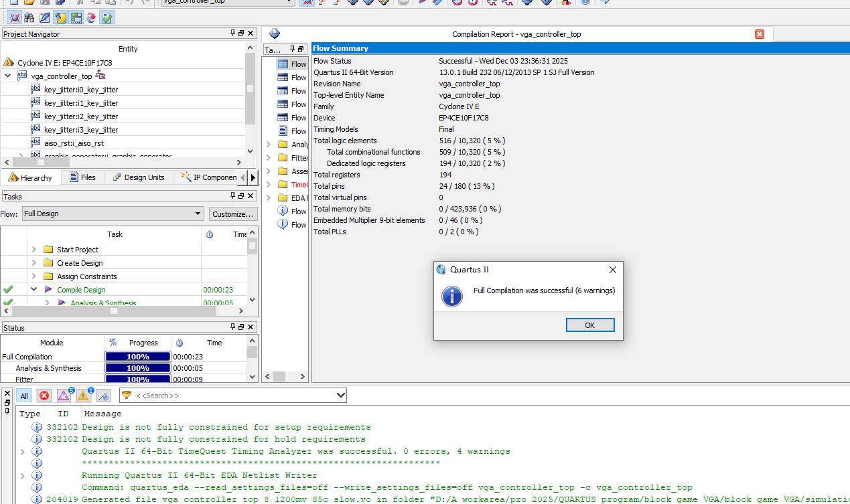Click the green checkmark list toolbar icon
The image size is (850, 504).
coord(107,17)
